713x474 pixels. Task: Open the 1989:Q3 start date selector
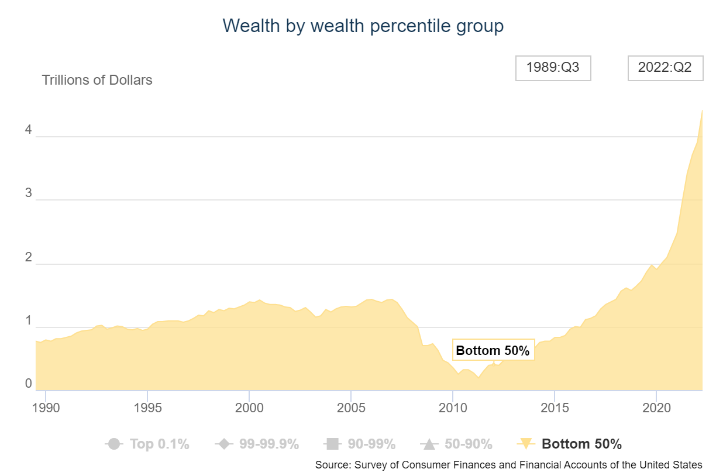(554, 68)
